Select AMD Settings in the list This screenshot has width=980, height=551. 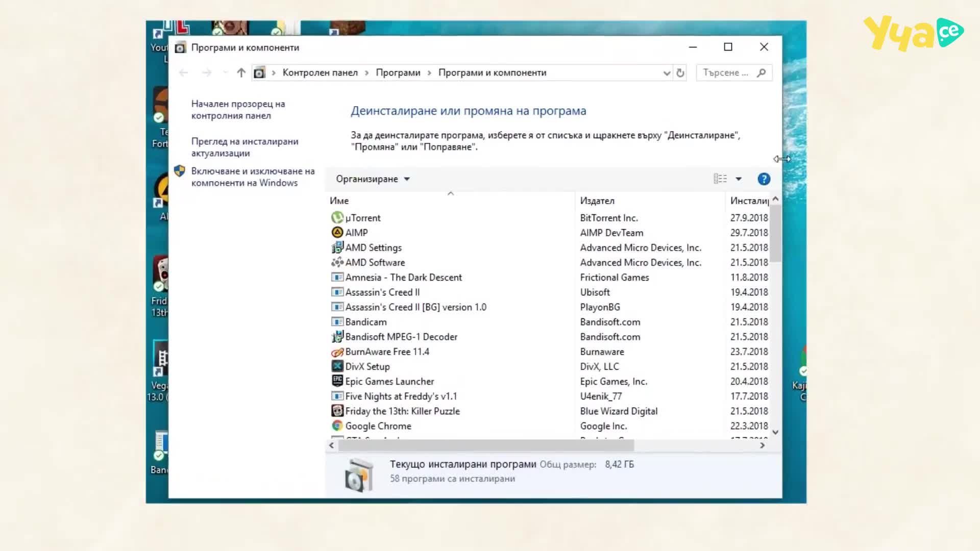pyautogui.click(x=374, y=247)
